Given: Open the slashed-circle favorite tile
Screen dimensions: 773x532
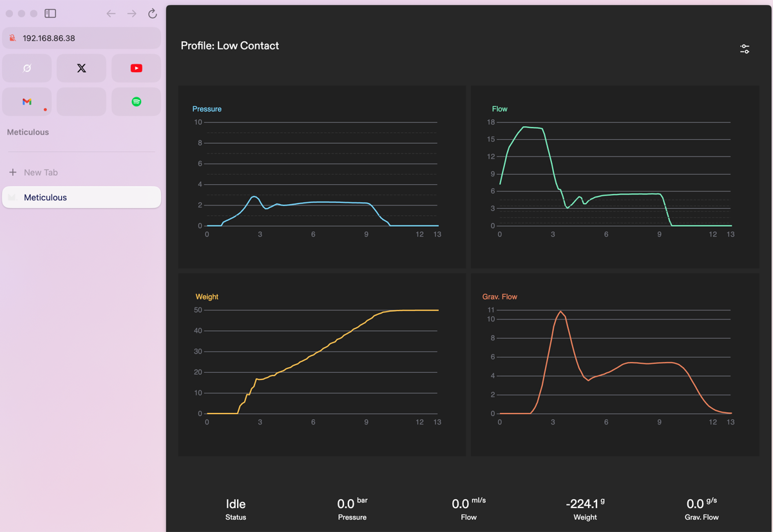Looking at the screenshot, I should pyautogui.click(x=27, y=68).
